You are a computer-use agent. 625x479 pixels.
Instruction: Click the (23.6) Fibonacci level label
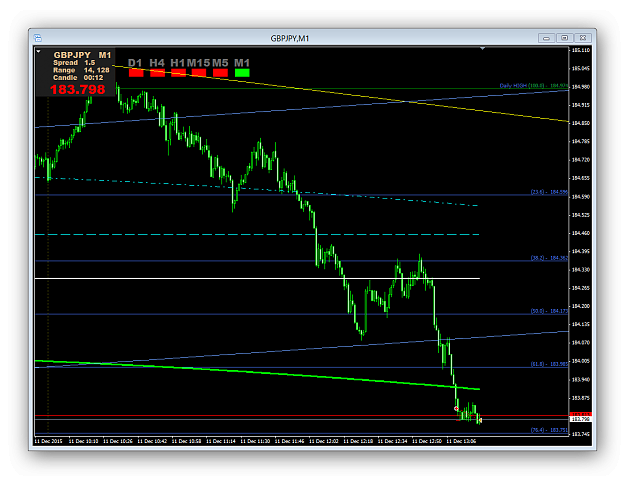pyautogui.click(x=549, y=192)
